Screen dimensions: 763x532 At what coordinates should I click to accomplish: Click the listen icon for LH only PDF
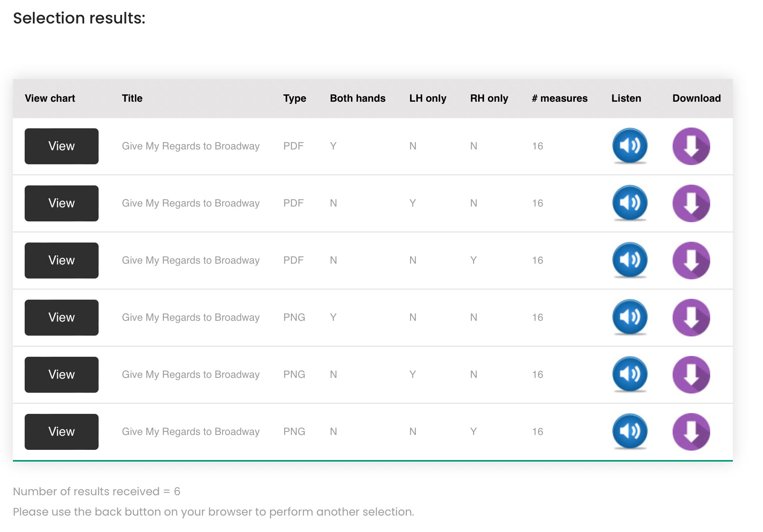(x=630, y=203)
